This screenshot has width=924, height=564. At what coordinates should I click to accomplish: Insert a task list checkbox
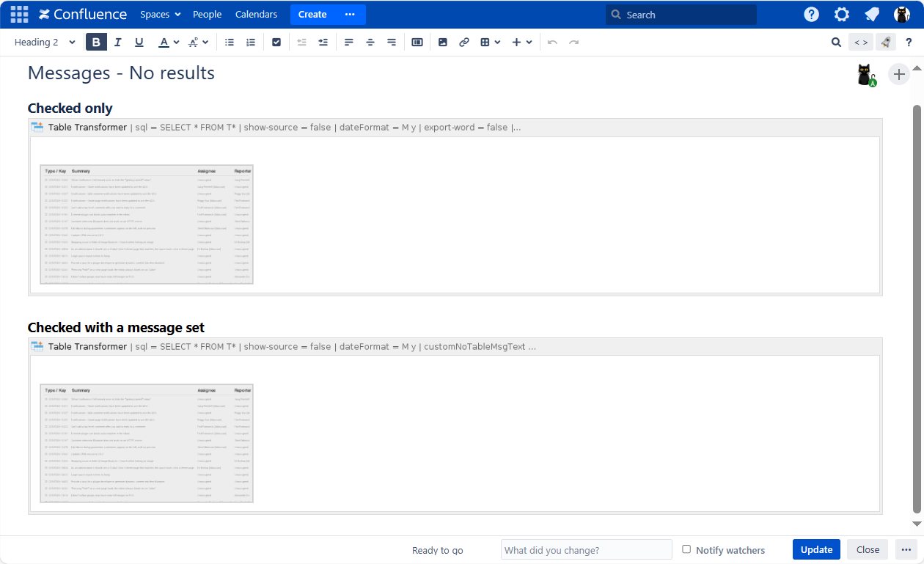pos(276,43)
